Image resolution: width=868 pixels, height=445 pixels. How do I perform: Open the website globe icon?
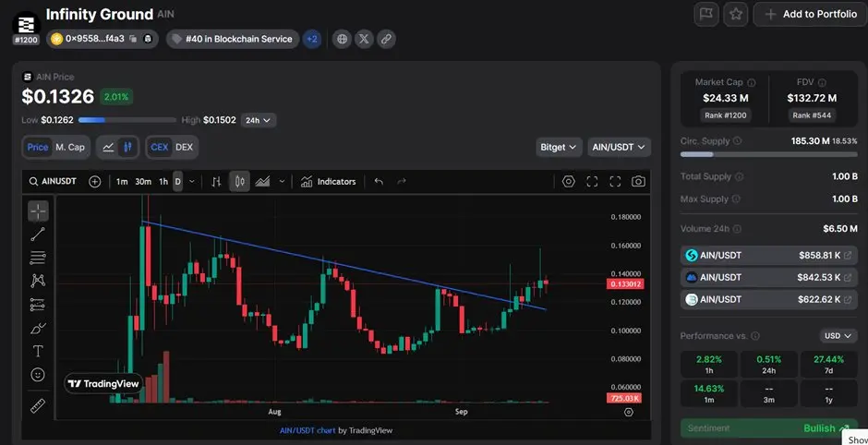click(x=342, y=40)
